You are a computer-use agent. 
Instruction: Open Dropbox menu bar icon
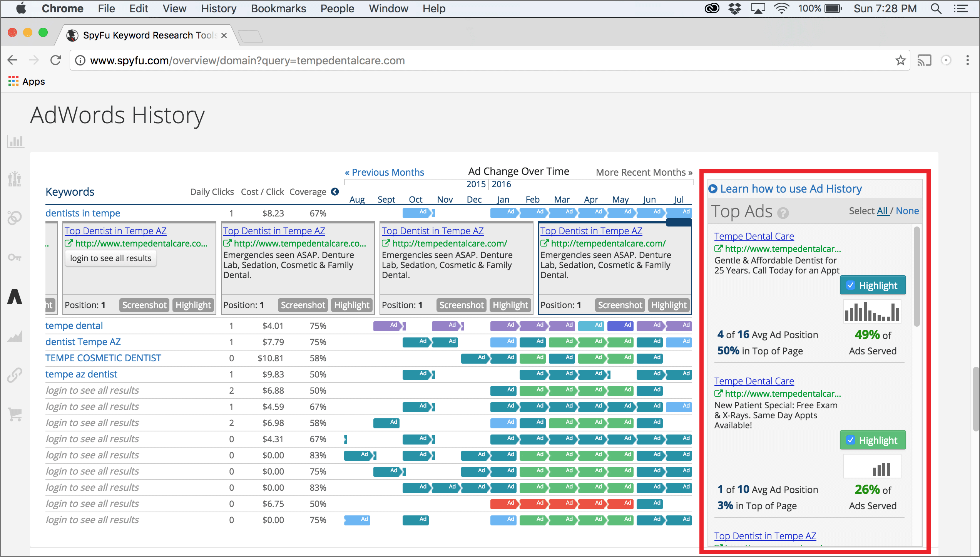click(x=735, y=8)
